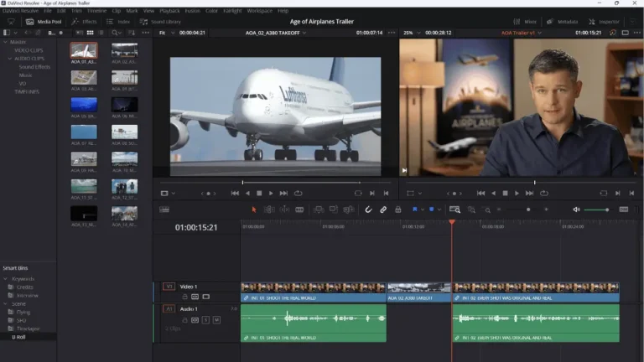Toggle Position Lock padlock in toolbar

point(398,209)
